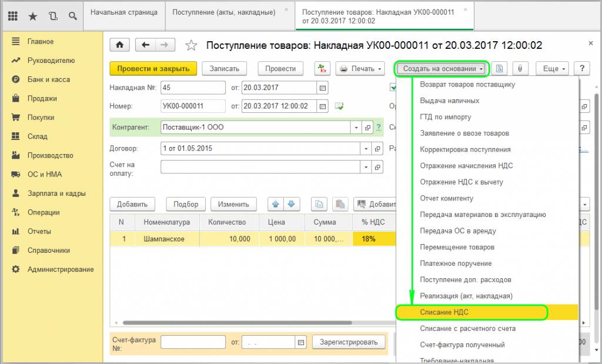Viewport: 602px width, 364px height.
Task: Toggle the checkbox beside Накладная date
Action: click(393, 88)
